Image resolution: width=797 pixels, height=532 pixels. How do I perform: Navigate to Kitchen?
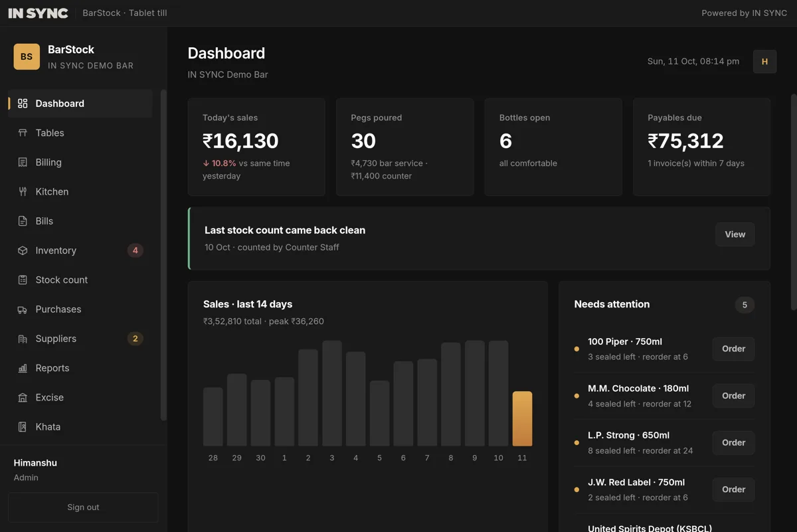[x=80, y=192]
